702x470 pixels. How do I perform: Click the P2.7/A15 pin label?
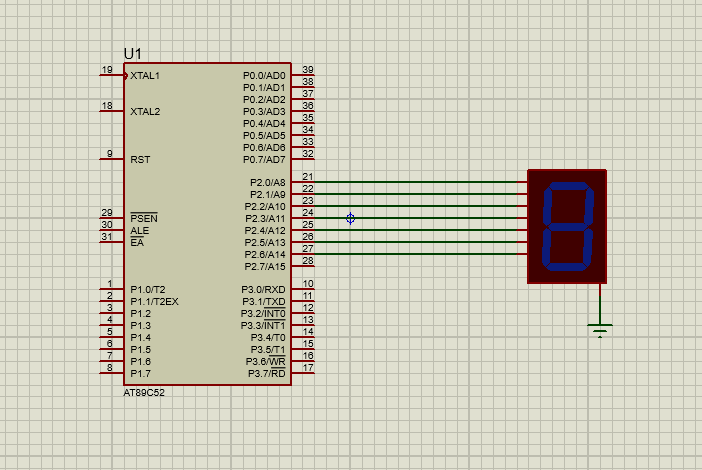point(265,267)
